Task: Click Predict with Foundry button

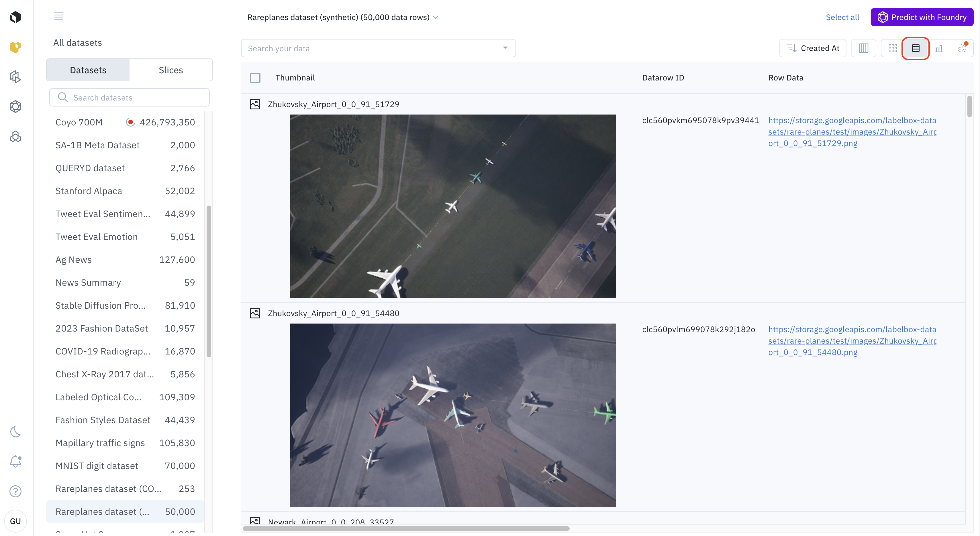Action: pos(922,17)
